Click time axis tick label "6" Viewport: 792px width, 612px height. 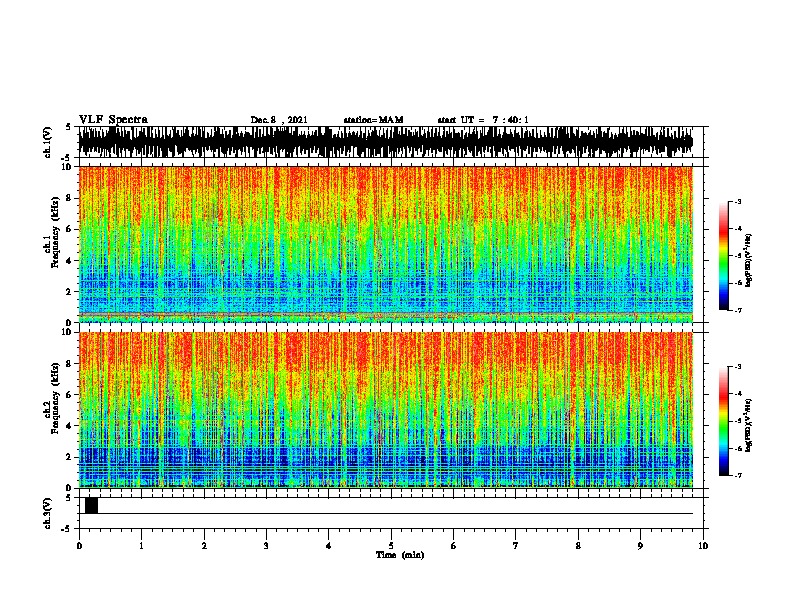pos(454,546)
